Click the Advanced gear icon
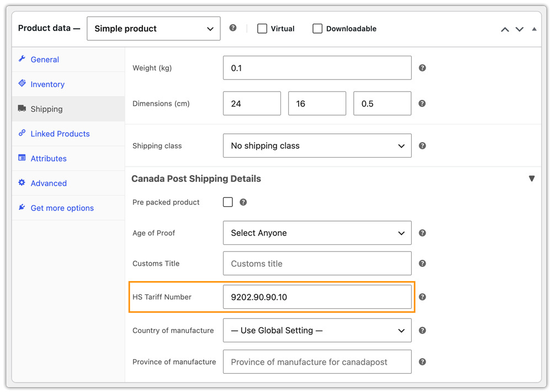Screen dimensions: 552x392 (x=22, y=182)
